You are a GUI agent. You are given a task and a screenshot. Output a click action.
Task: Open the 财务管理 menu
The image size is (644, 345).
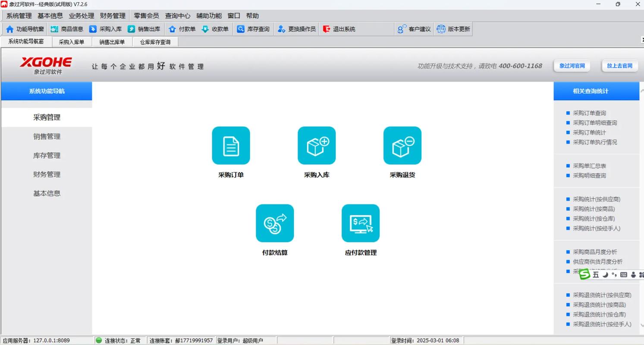tap(113, 16)
